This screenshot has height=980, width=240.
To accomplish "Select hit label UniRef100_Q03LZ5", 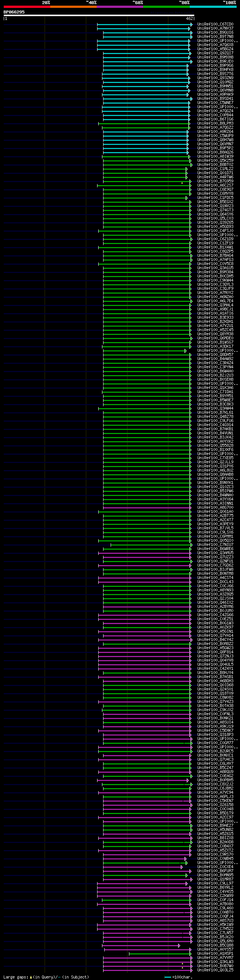I will point(215,971).
